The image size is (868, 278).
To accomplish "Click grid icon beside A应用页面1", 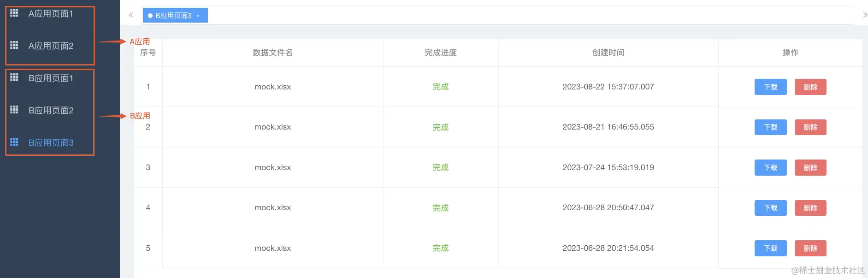I will click(14, 13).
